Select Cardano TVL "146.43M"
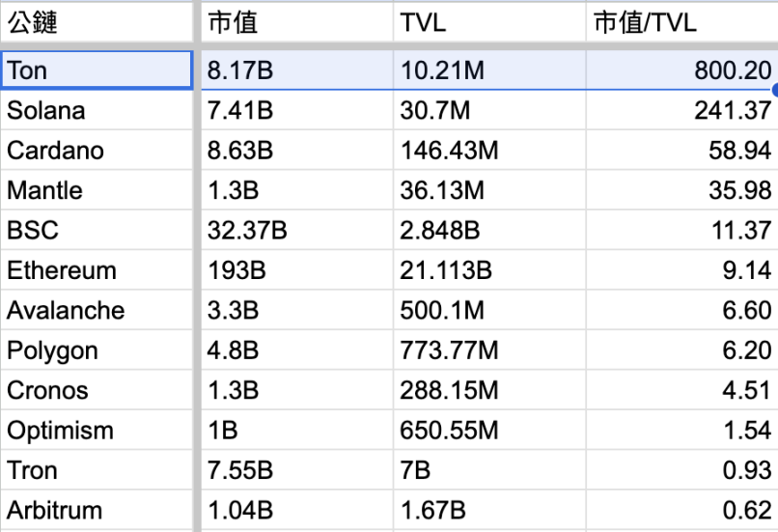The width and height of the screenshot is (778, 532). point(489,151)
